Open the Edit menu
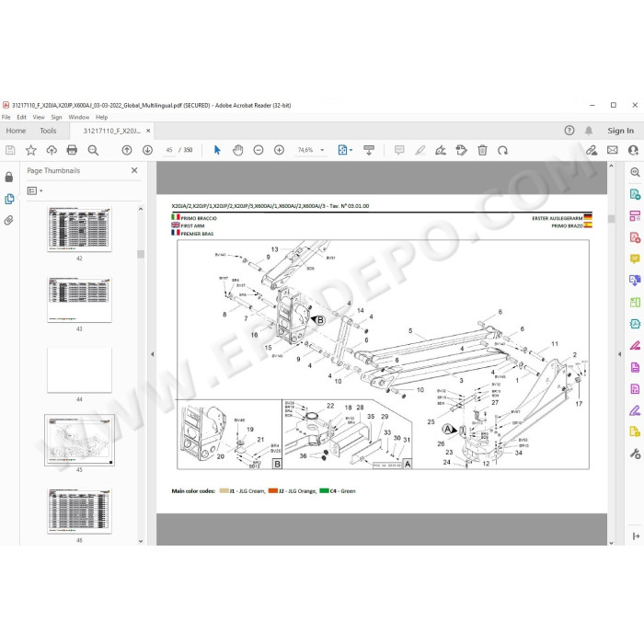The width and height of the screenshot is (644, 644). click(22, 117)
